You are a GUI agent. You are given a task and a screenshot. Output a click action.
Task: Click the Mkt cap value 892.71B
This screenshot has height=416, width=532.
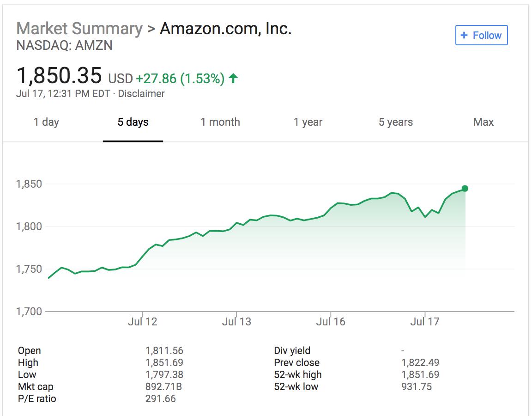coord(160,387)
